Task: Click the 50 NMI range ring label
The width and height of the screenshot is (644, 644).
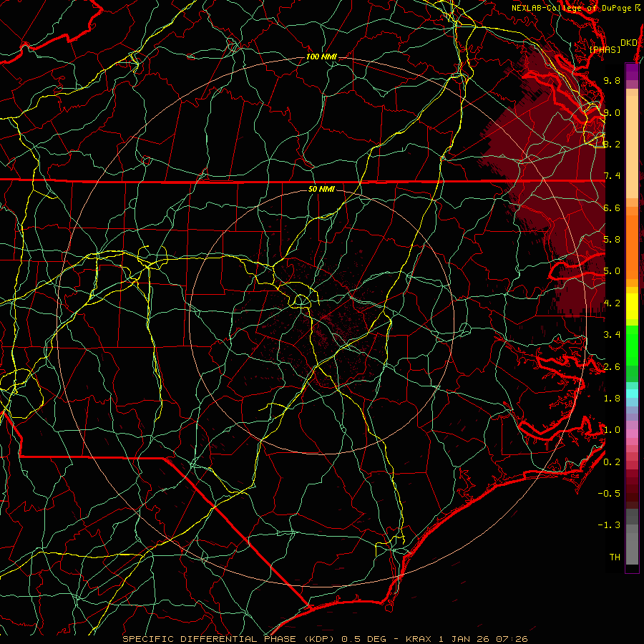Action: coord(321,190)
